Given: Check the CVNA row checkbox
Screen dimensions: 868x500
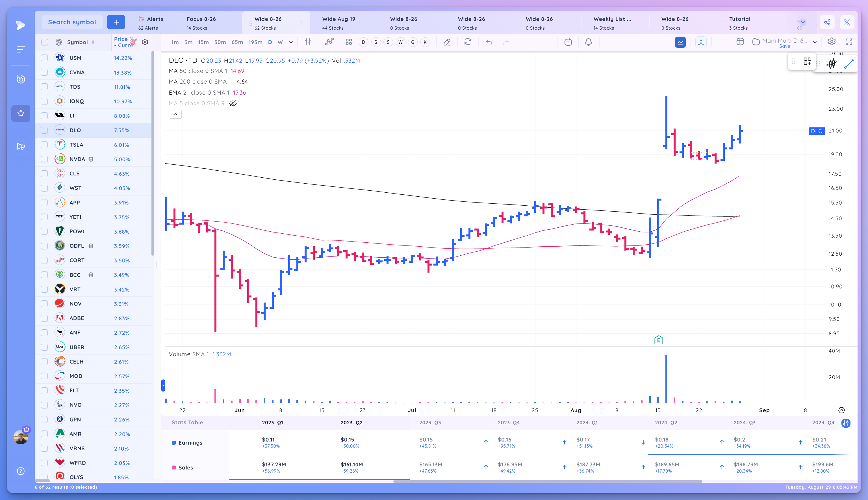Looking at the screenshot, I should 44,73.
